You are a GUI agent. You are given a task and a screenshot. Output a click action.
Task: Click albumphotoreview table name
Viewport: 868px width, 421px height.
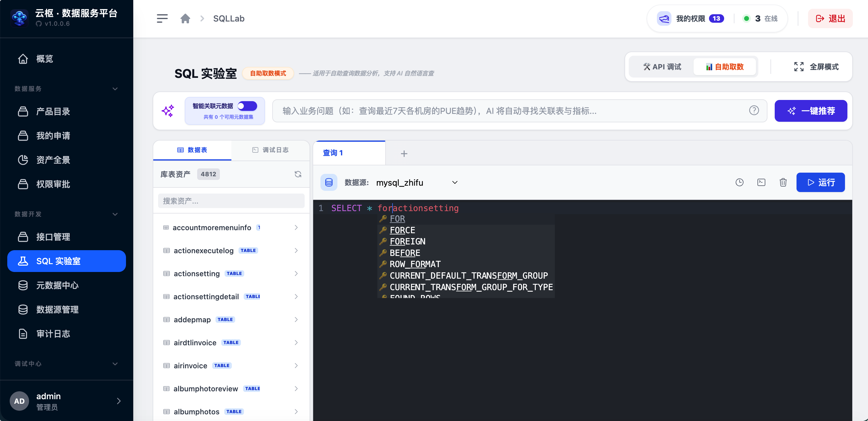[x=206, y=389]
